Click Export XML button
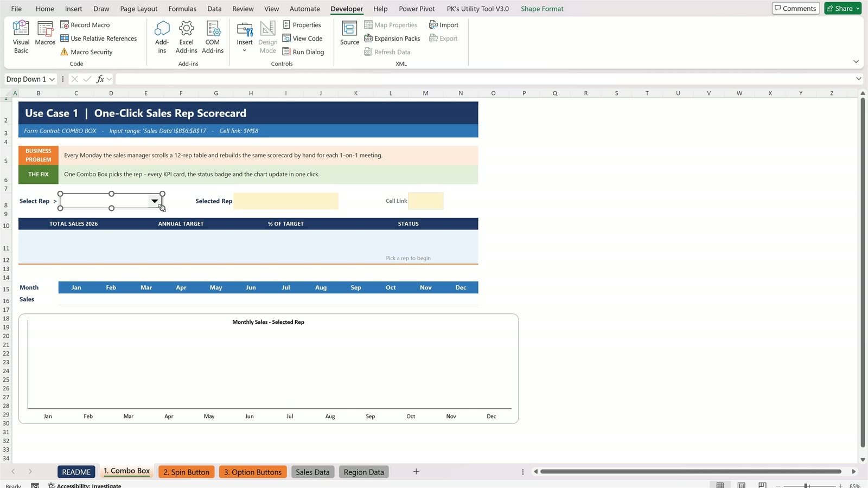The height and width of the screenshot is (488, 868). pos(443,38)
